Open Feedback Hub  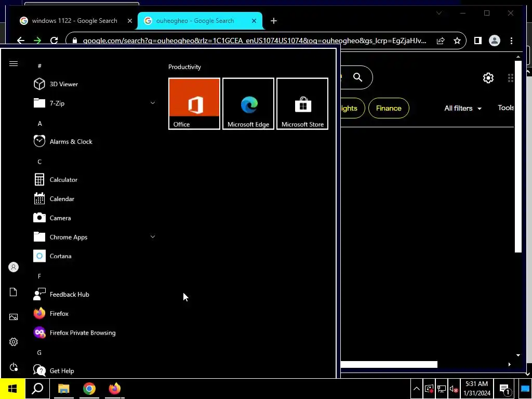pyautogui.click(x=95, y=295)
